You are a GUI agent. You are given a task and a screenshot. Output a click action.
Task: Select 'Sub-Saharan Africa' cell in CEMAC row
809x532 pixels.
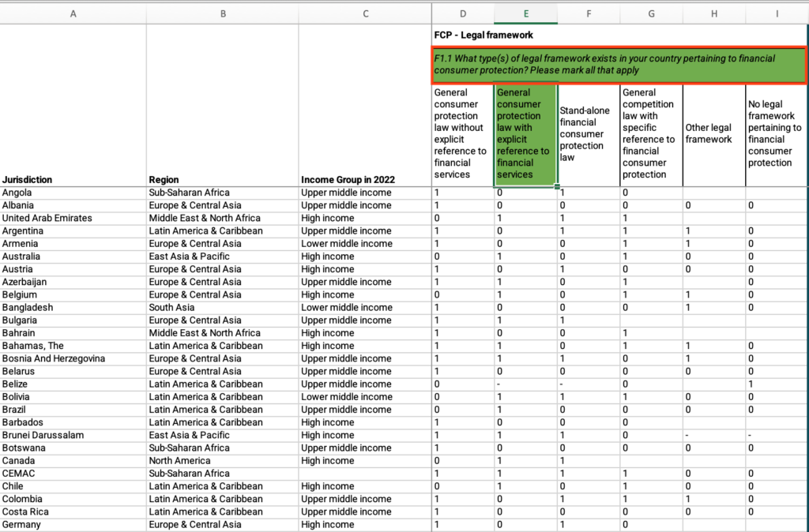[223, 474]
